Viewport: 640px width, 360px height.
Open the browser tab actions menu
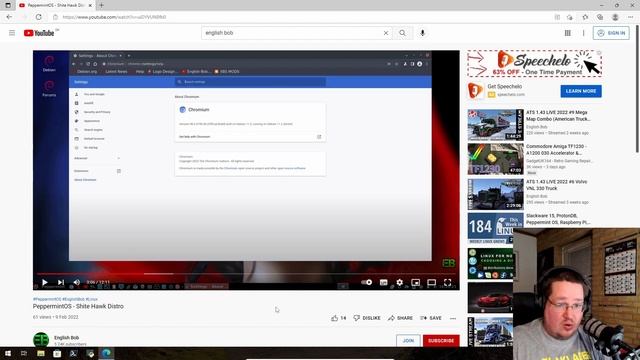click(8, 5)
